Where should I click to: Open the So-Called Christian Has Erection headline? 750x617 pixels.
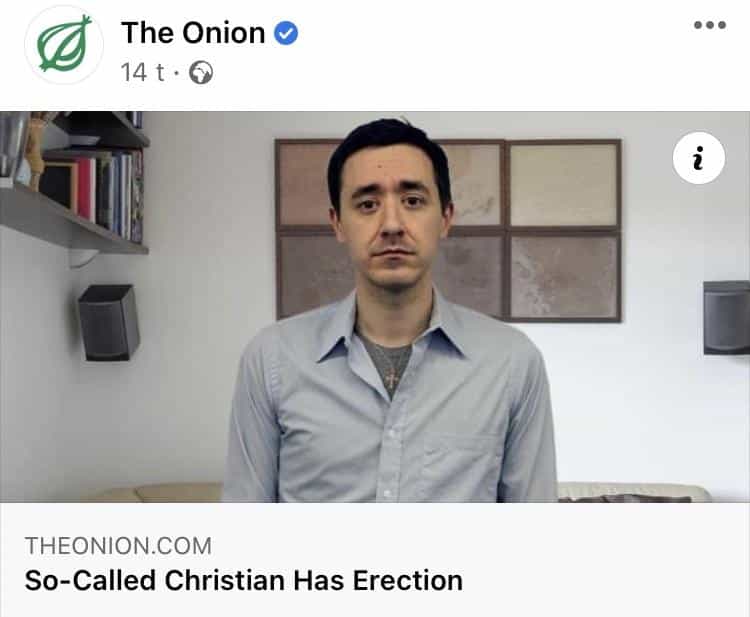click(243, 580)
